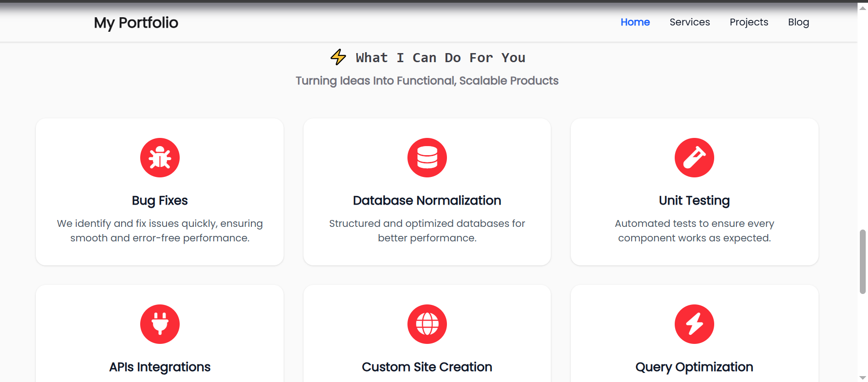Navigate to the Projects page

click(x=749, y=22)
